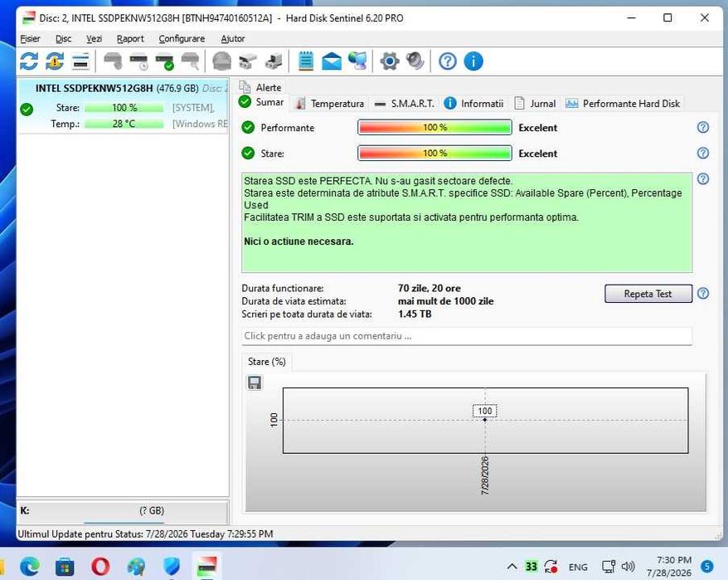Click the taskbar clock showing 7:30 PM
728x580 pixels.
point(669,566)
